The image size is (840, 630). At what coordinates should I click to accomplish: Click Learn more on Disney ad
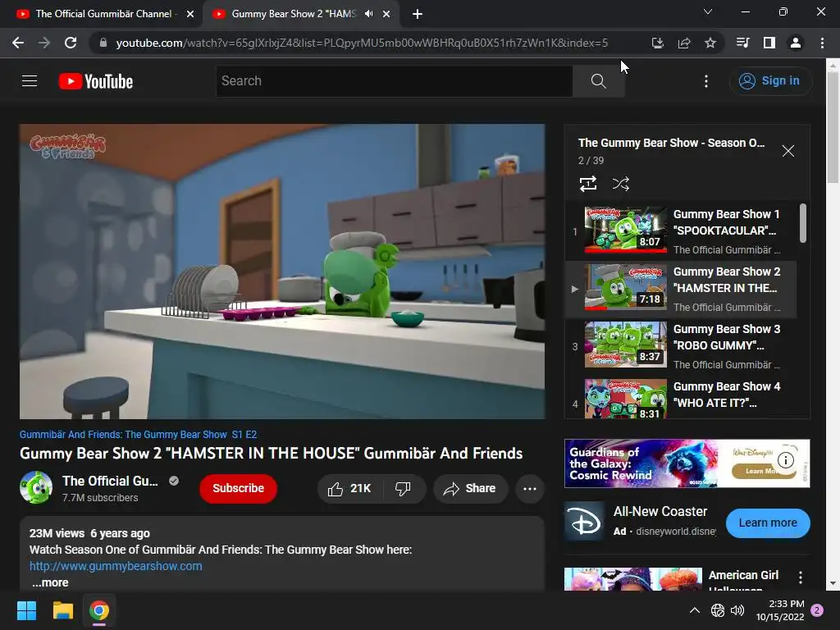tap(768, 523)
